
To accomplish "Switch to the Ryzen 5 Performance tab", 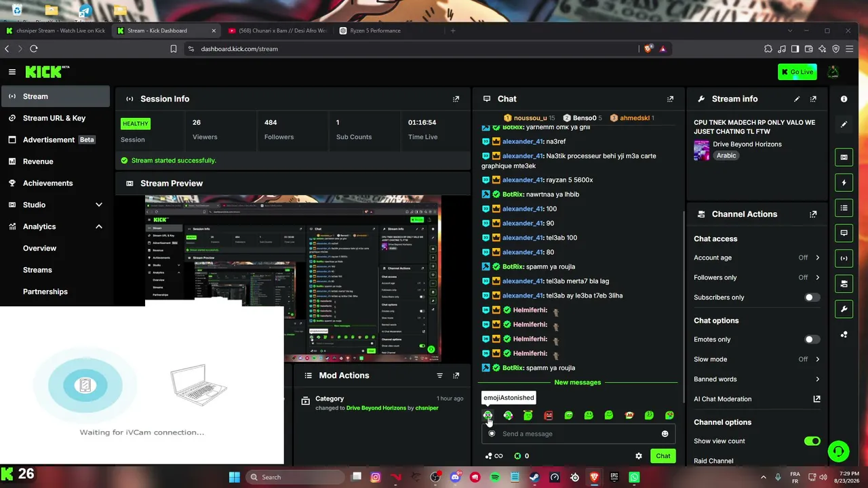I will (x=374, y=30).
